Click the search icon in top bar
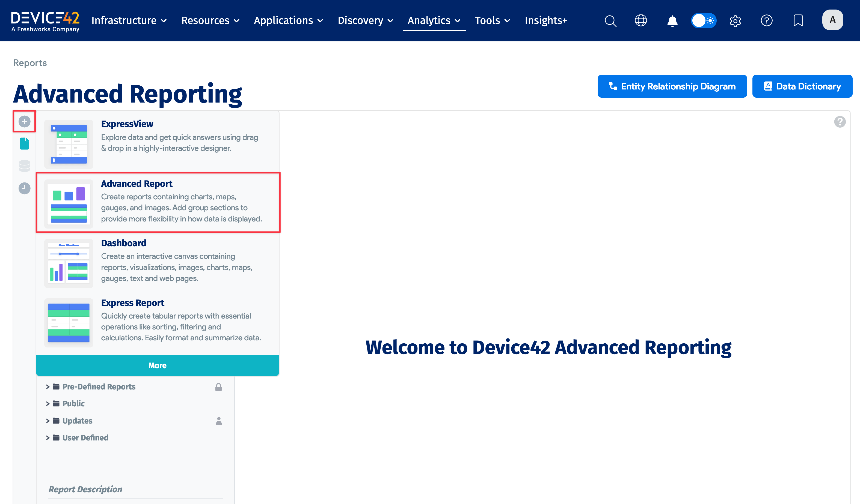 pyautogui.click(x=610, y=20)
